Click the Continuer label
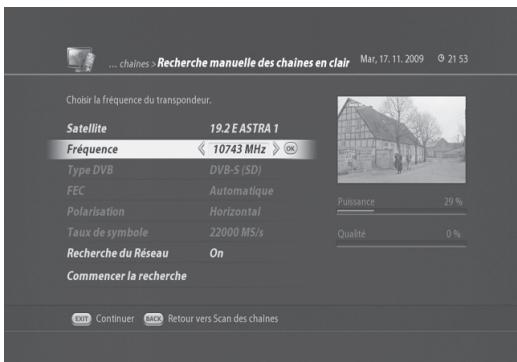This screenshot has width=517, height=362. 115,319
